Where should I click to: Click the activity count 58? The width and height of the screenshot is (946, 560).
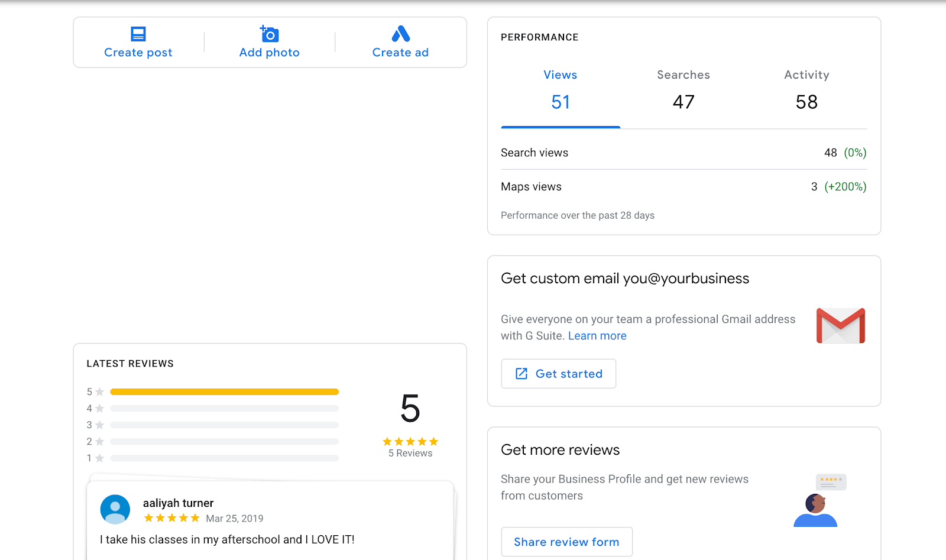(807, 102)
